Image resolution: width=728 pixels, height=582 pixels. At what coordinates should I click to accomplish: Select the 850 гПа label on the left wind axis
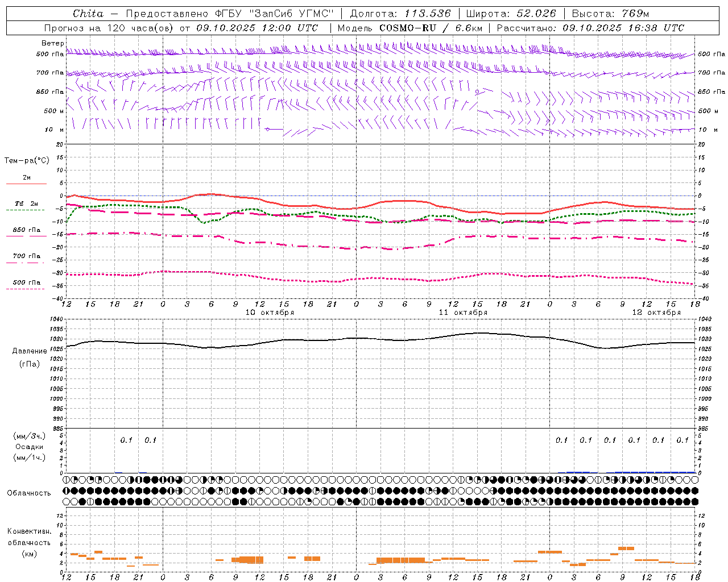click(x=50, y=92)
